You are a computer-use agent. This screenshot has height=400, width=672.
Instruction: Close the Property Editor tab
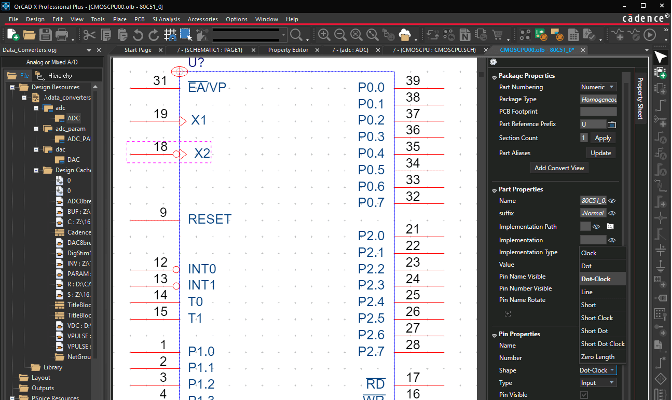(317, 50)
